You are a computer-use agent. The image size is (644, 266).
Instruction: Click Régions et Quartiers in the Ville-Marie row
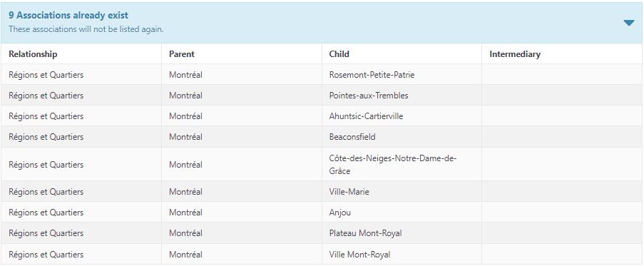[46, 191]
